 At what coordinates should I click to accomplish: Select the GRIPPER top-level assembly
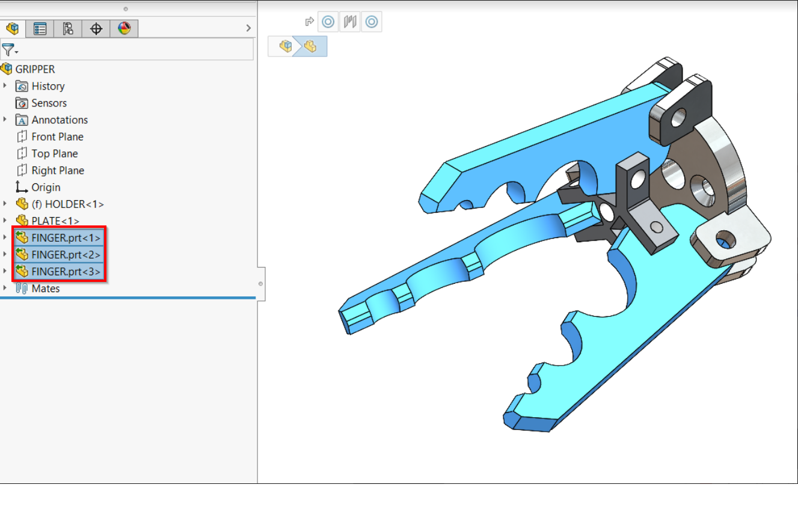[x=35, y=69]
